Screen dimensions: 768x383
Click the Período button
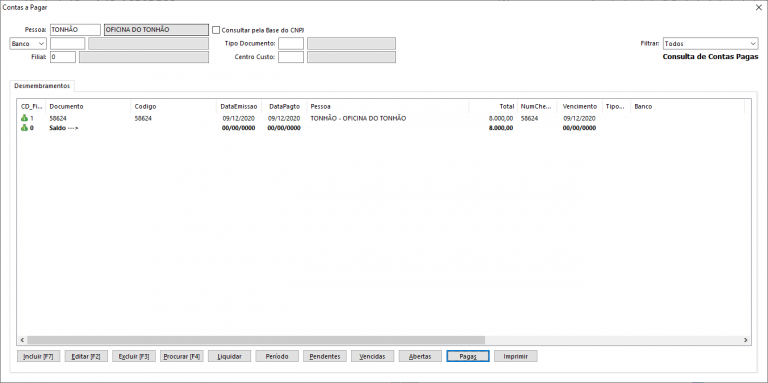[277, 357]
